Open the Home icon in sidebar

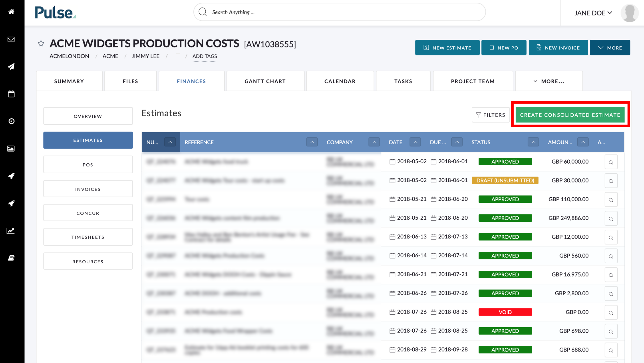pos(11,12)
